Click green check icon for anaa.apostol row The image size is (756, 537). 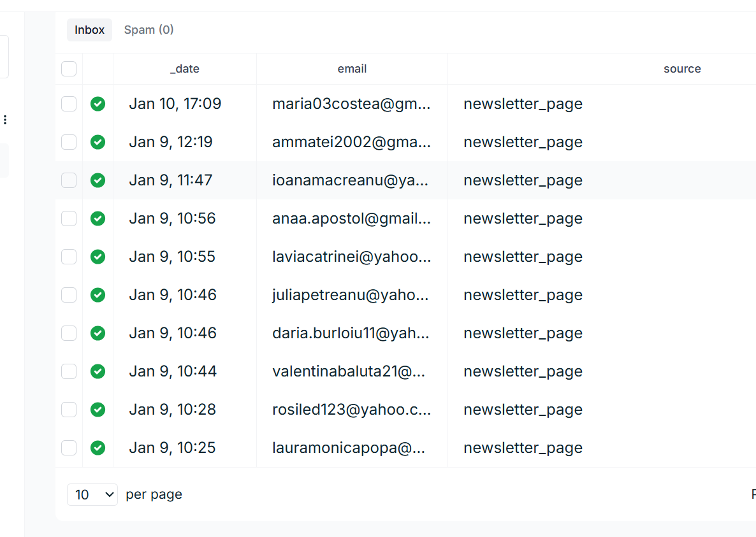click(98, 218)
